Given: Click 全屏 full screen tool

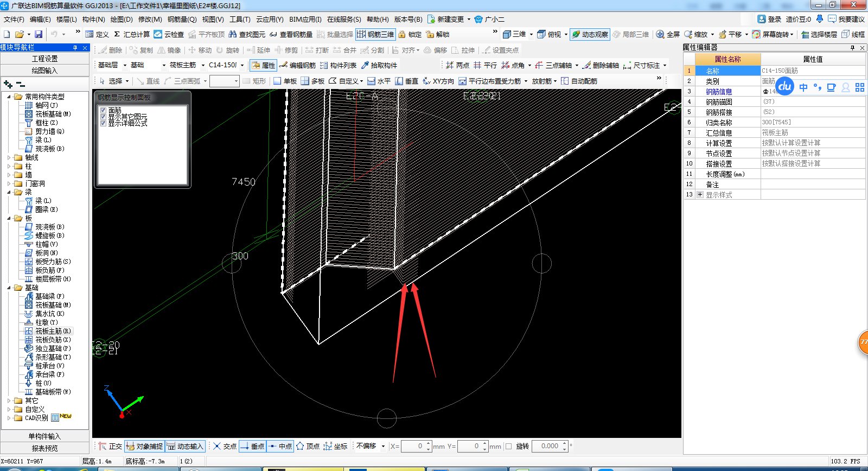Looking at the screenshot, I should pyautogui.click(x=668, y=34).
